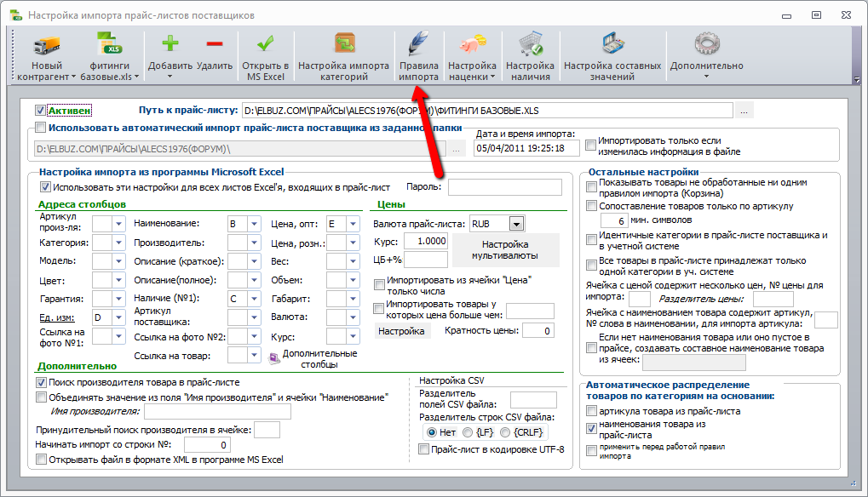
Task: Open Правила импорта feather icon
Action: coord(418,43)
